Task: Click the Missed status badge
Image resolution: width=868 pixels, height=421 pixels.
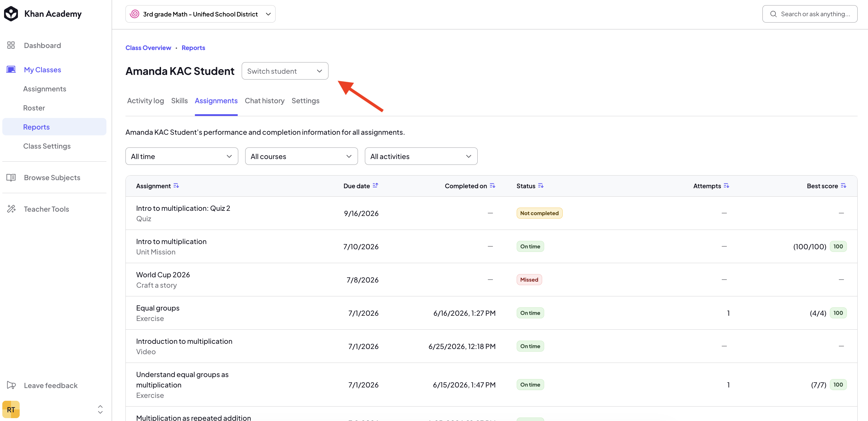Action: pos(529,279)
